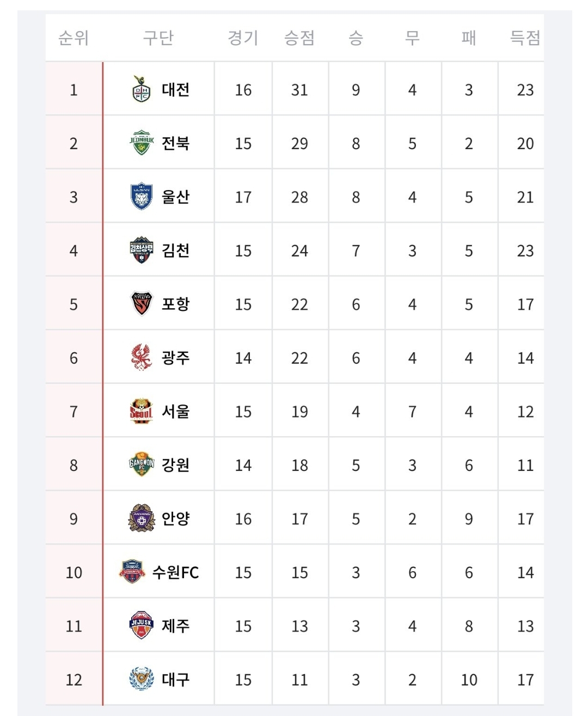Click Jeonbuk's 29 points cell
Screen dimensions: 588x716
[x=299, y=143]
